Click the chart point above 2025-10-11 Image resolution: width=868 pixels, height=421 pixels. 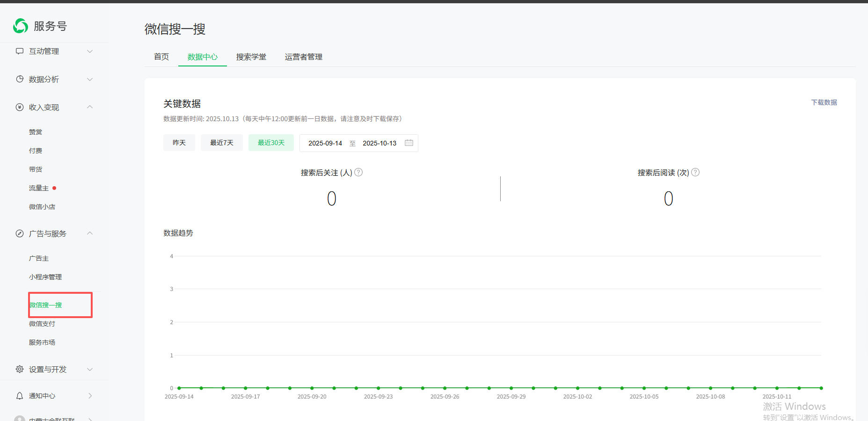click(x=777, y=388)
